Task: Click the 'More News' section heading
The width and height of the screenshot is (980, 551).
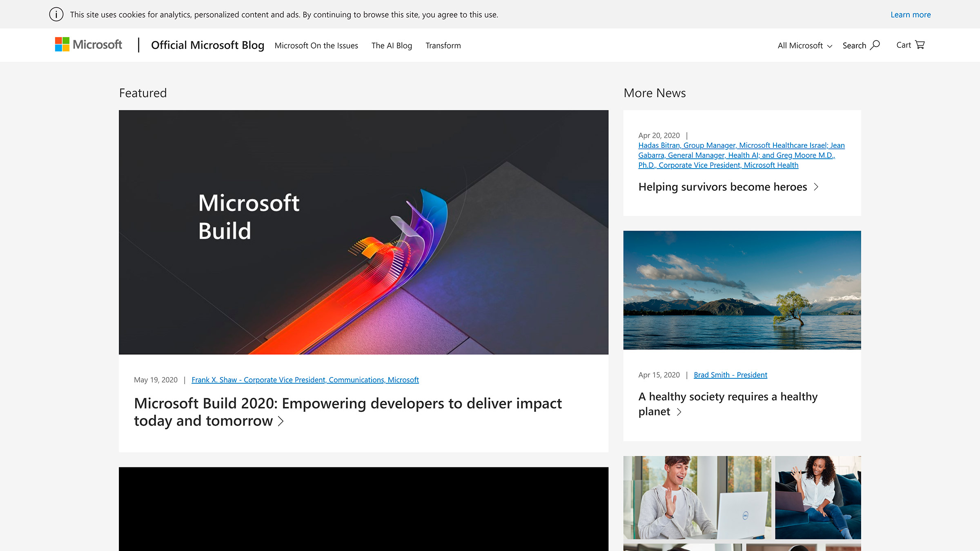Action: tap(655, 93)
